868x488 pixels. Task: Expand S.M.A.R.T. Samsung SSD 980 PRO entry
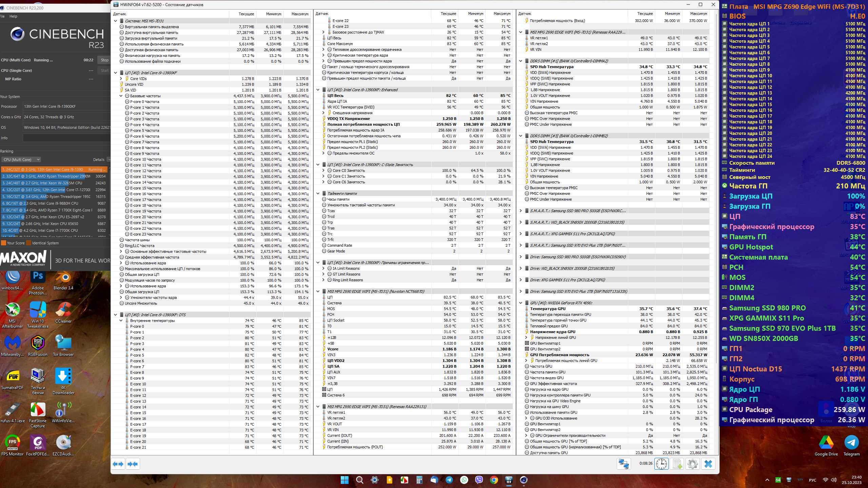(521, 211)
